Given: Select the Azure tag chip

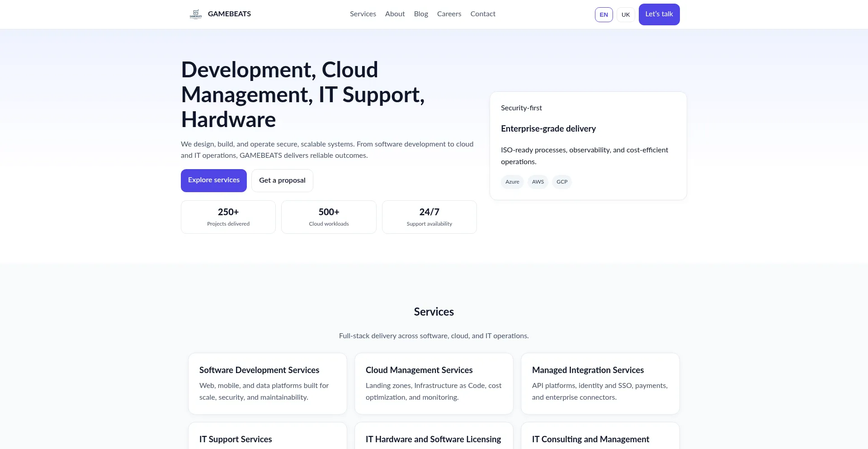Looking at the screenshot, I should pos(512,182).
